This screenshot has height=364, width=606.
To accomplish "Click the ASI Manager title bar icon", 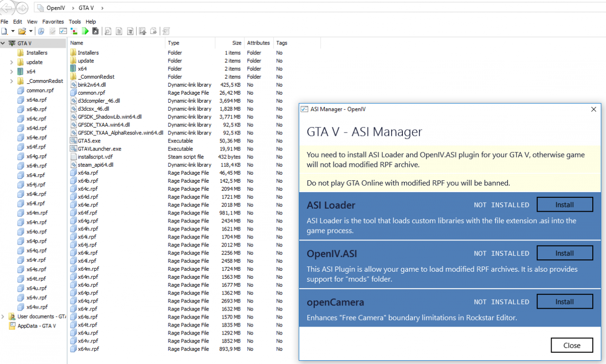I will pos(305,109).
